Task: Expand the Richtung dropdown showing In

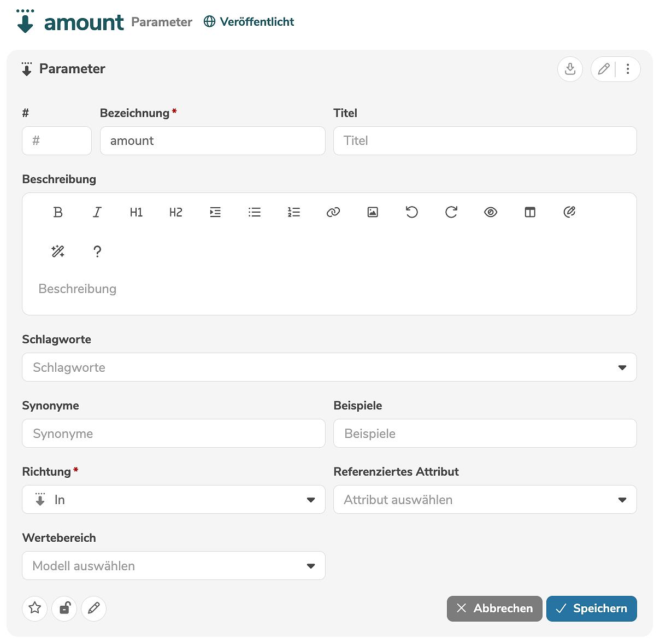Action: coord(174,500)
